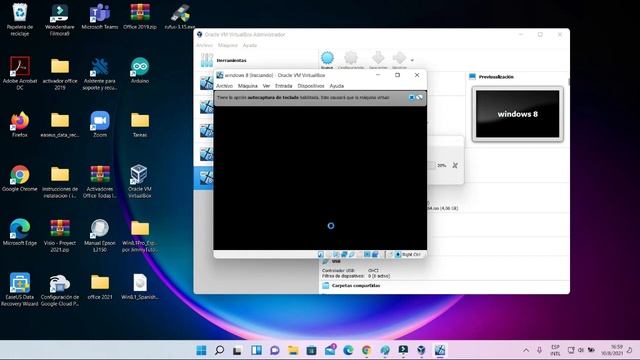Click the network adapter icon in VM status bar
640x360 pixels.
(x=344, y=254)
